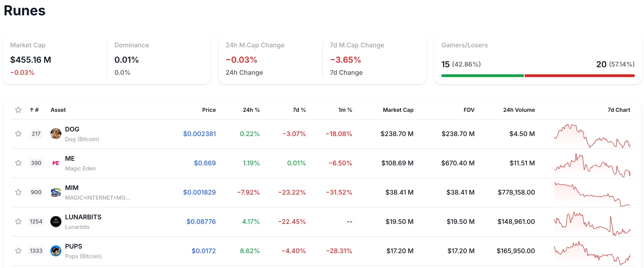Star the PUPS row
The height and width of the screenshot is (268, 644).
click(x=18, y=251)
